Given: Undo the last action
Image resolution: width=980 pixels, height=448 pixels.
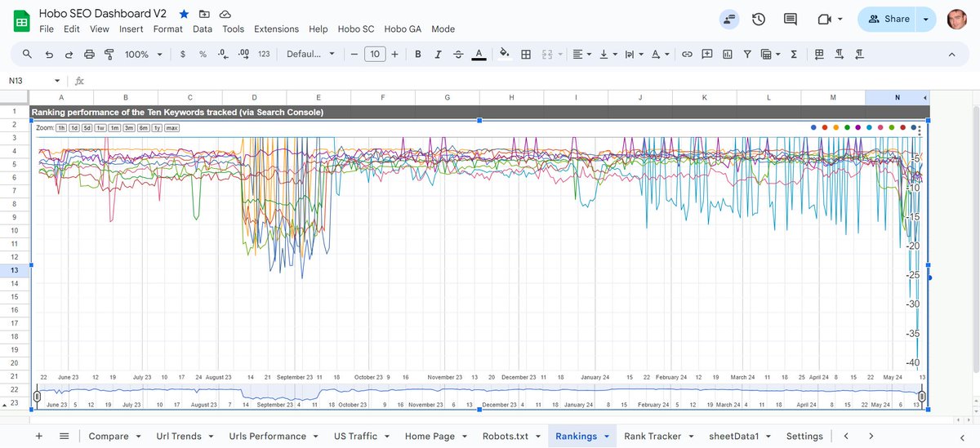Looking at the screenshot, I should coord(49,54).
